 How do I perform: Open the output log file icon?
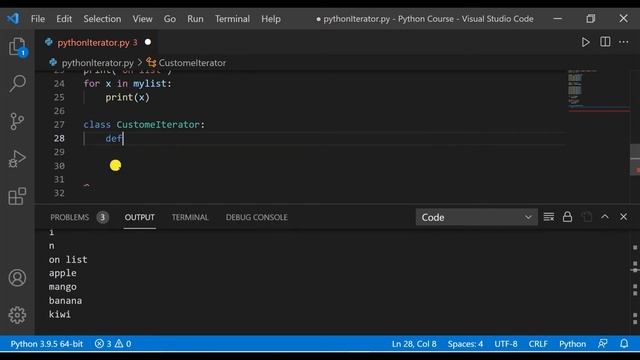tap(586, 217)
